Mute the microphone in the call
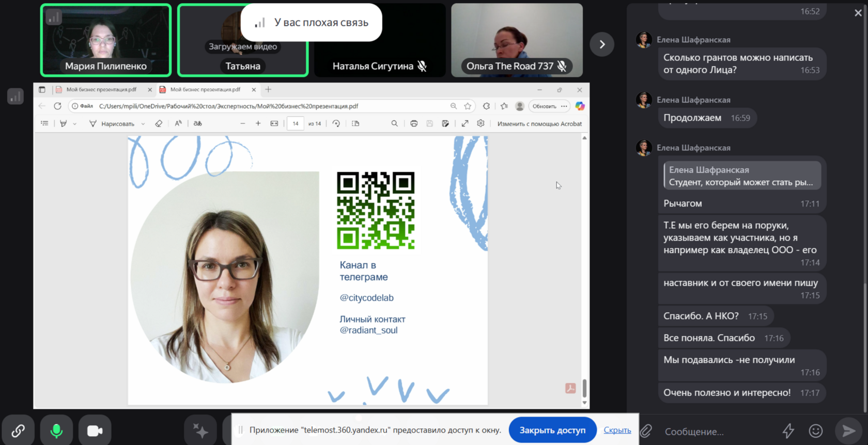This screenshot has width=868, height=445. [56, 431]
